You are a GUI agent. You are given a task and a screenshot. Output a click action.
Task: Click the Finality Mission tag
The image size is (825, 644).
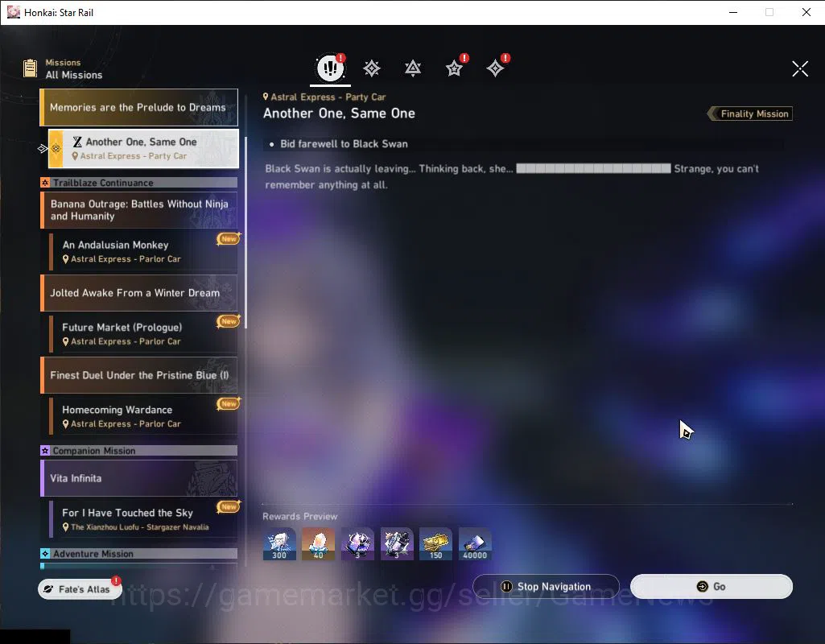[x=750, y=114]
